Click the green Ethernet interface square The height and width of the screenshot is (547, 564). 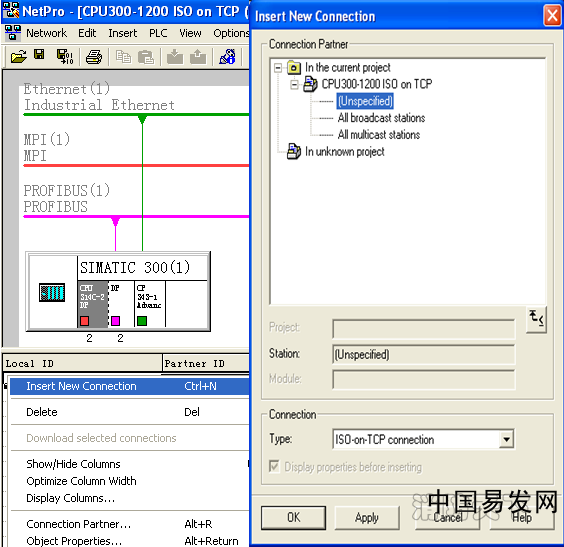142,320
